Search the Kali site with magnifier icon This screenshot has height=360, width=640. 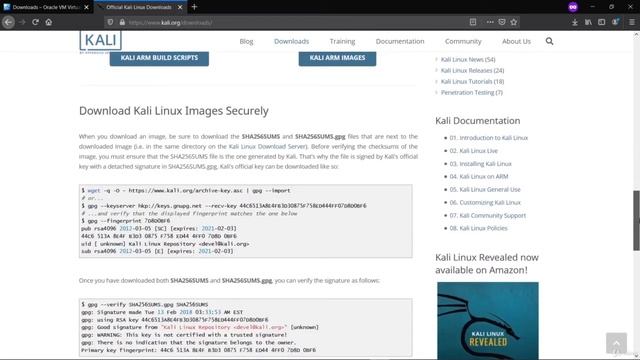coord(549,41)
